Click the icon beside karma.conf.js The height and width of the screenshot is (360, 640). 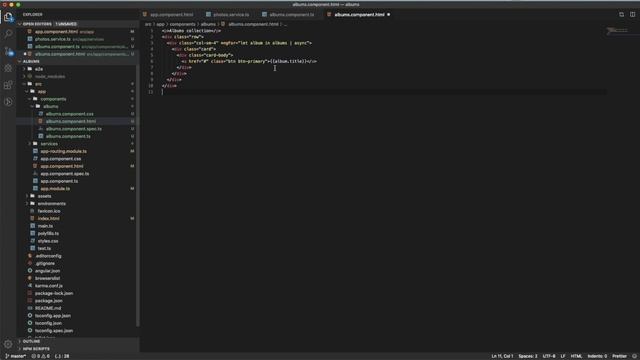pos(30,286)
